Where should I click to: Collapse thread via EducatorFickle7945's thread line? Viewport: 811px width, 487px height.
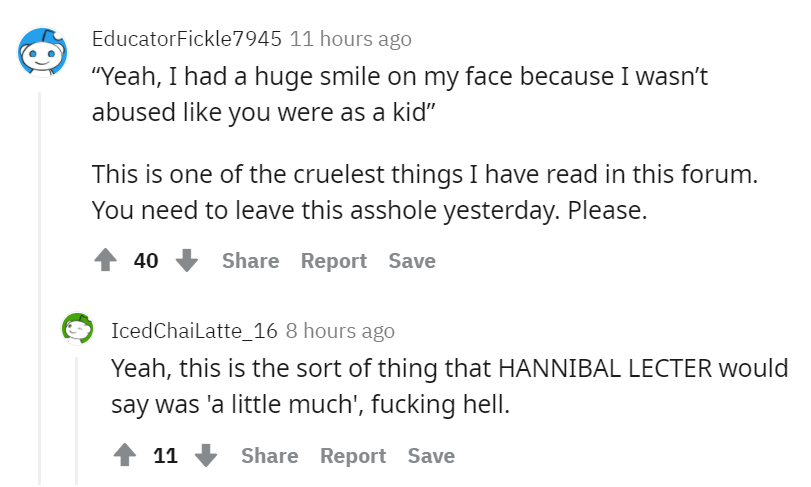pos(39,288)
